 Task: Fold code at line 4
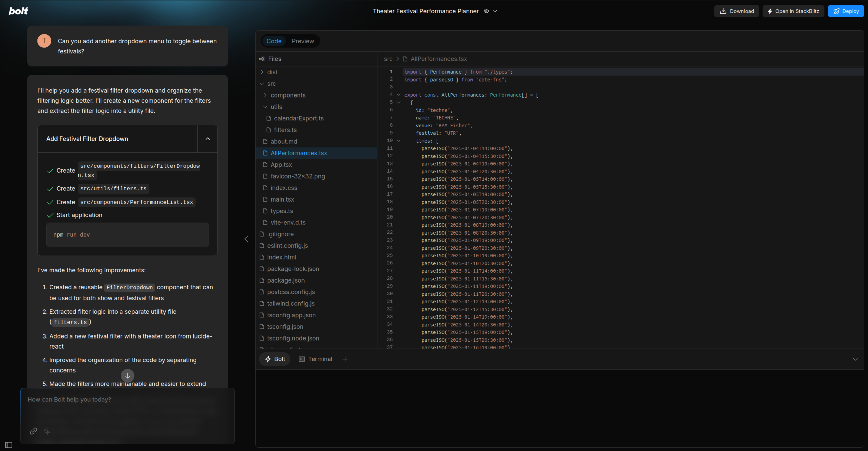(x=399, y=95)
